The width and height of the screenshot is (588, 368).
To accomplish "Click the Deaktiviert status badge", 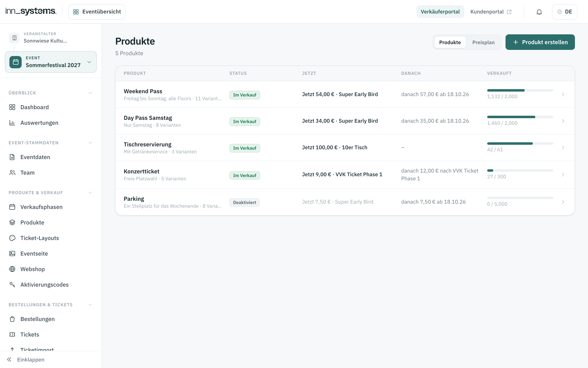I will (x=244, y=202).
